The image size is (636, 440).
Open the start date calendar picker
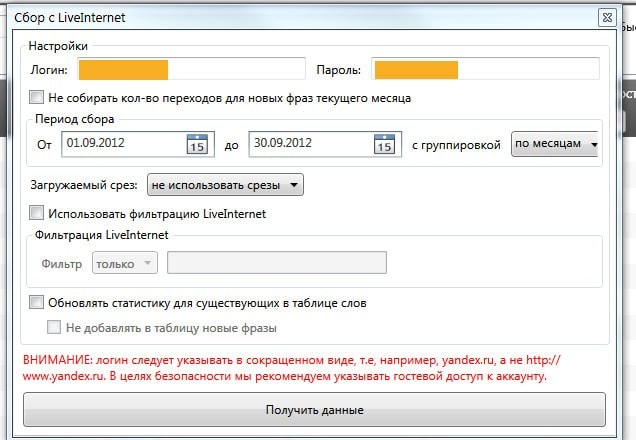(x=197, y=144)
